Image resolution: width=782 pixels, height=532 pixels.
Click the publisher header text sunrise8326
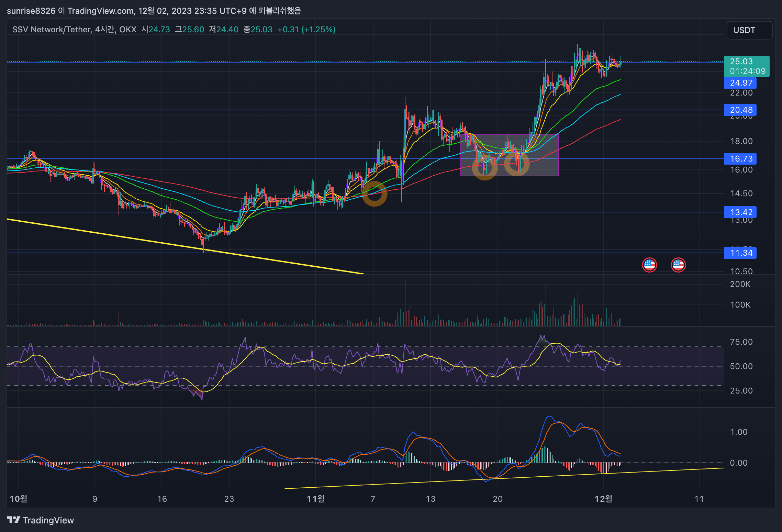click(x=31, y=11)
